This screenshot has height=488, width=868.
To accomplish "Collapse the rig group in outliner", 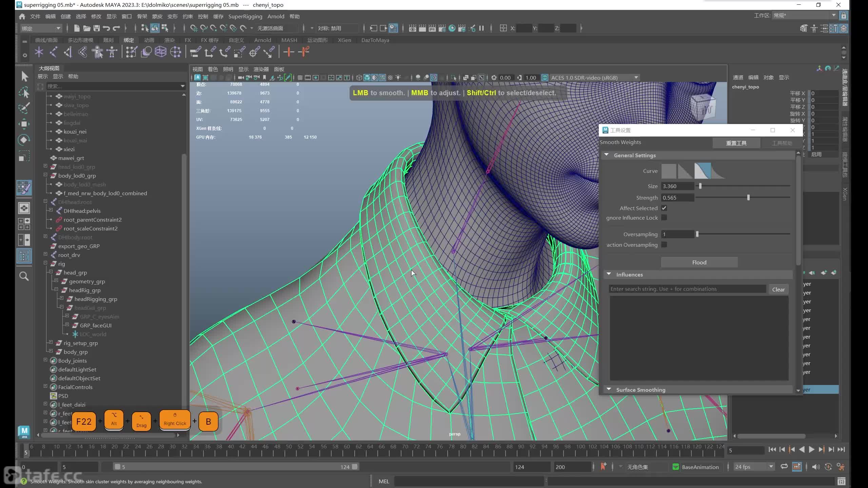I will pos(45,263).
